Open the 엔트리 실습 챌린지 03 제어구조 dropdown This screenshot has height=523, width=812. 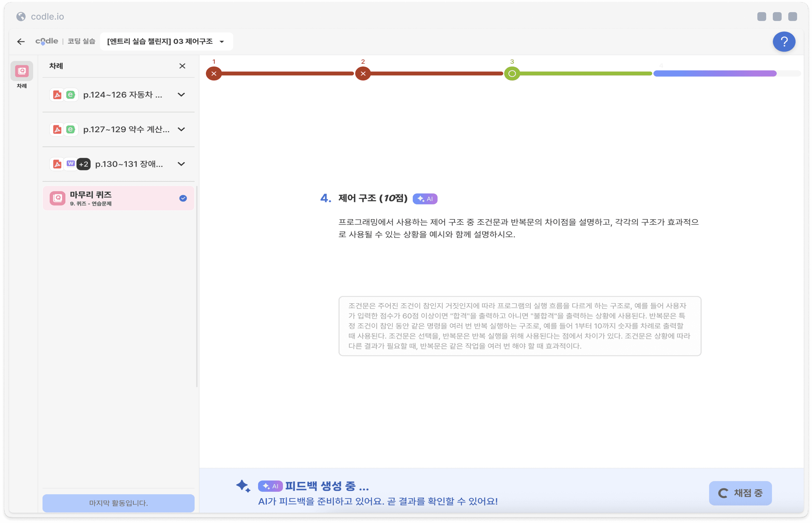click(166, 41)
